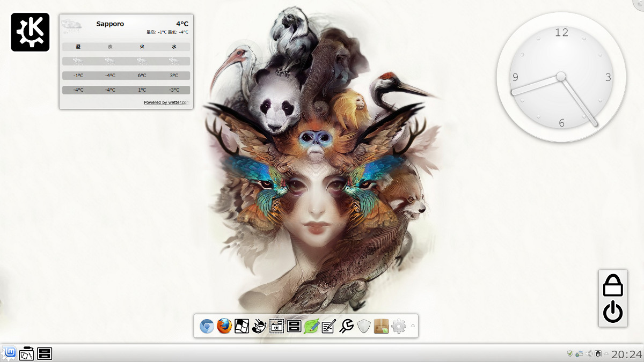Click the update shield tray icon
Image resolution: width=644 pixels, height=362 pixels.
[570, 354]
